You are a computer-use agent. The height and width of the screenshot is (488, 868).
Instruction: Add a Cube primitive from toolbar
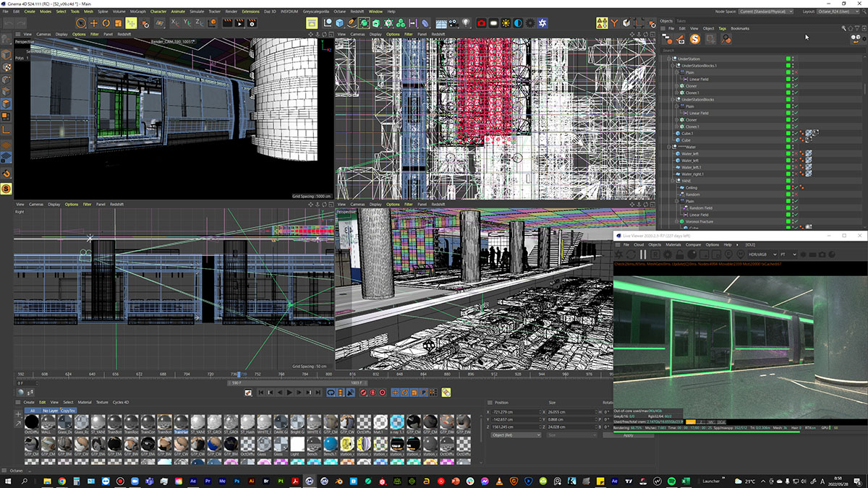click(339, 23)
